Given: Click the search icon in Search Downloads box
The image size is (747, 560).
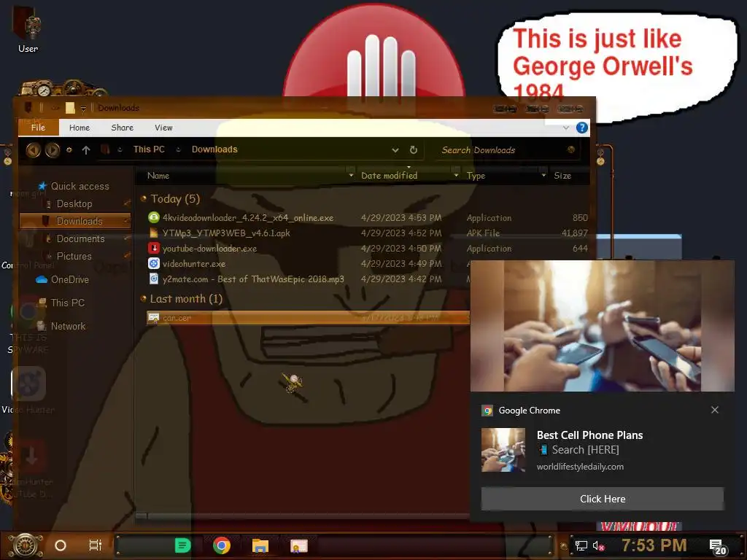Looking at the screenshot, I should coord(570,149).
